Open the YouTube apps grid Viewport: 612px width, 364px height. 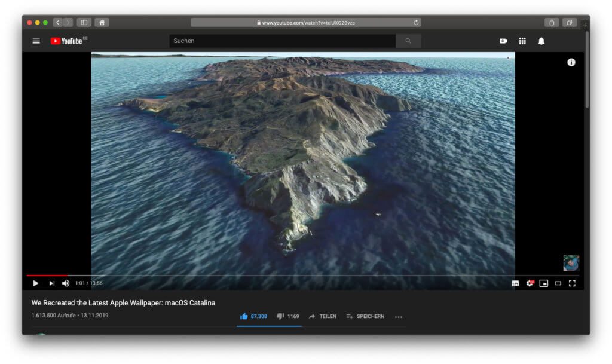pyautogui.click(x=522, y=41)
